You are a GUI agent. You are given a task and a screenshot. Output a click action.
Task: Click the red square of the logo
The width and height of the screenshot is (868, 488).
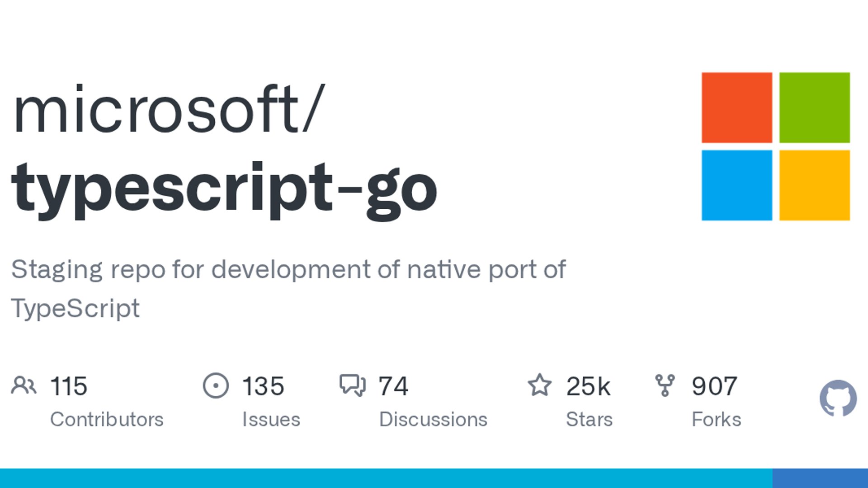pyautogui.click(x=737, y=108)
